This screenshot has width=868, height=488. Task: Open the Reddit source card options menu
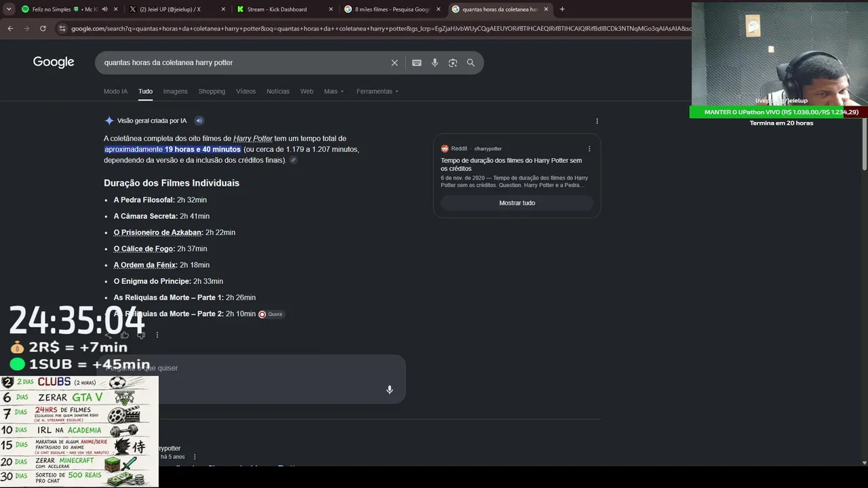pyautogui.click(x=589, y=148)
